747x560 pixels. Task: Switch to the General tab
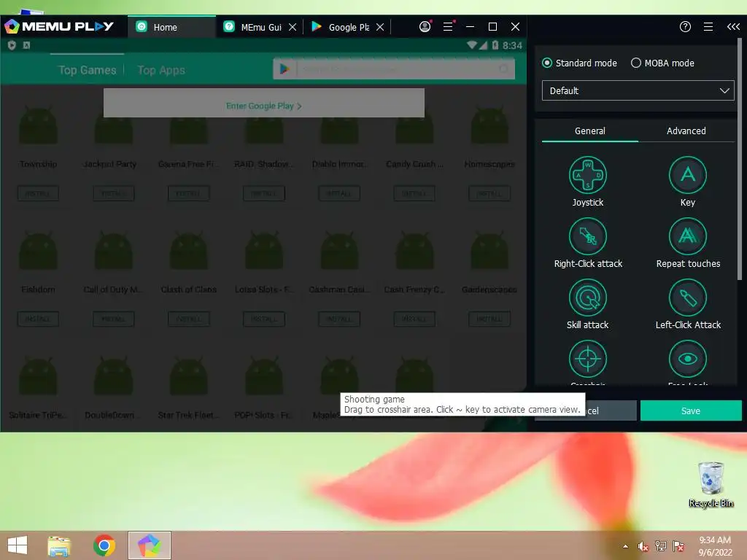(x=589, y=131)
